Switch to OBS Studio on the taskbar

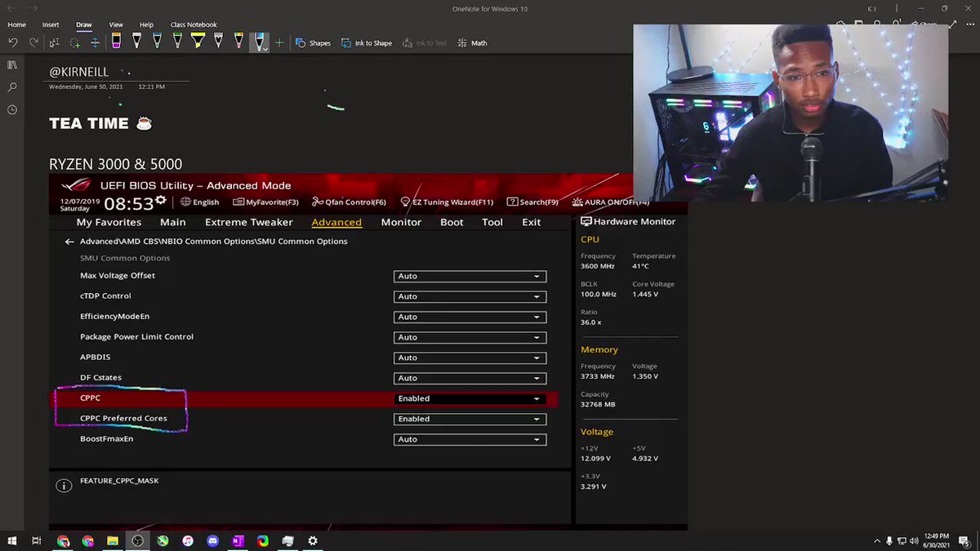click(138, 540)
